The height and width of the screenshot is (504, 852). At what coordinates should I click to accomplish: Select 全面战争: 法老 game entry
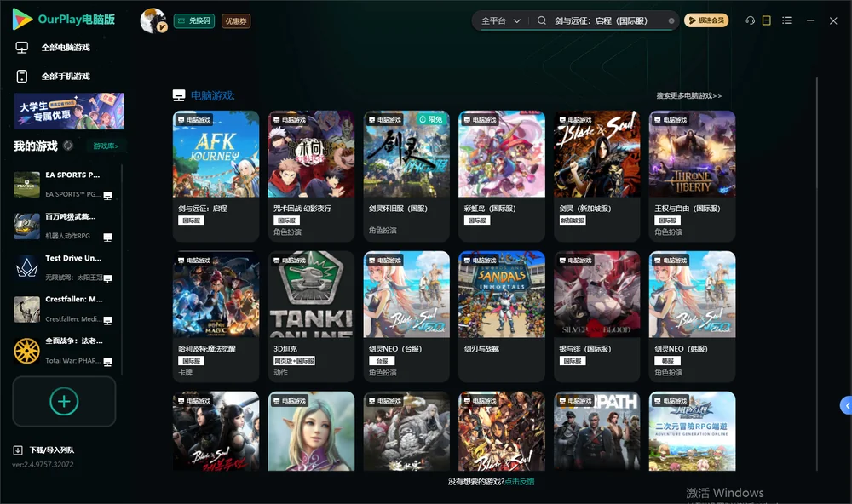click(64, 351)
